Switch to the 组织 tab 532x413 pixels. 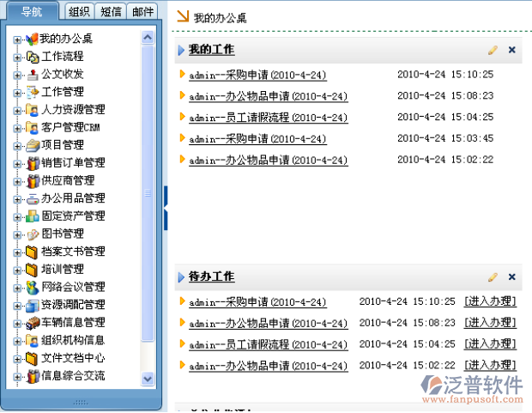click(x=81, y=11)
